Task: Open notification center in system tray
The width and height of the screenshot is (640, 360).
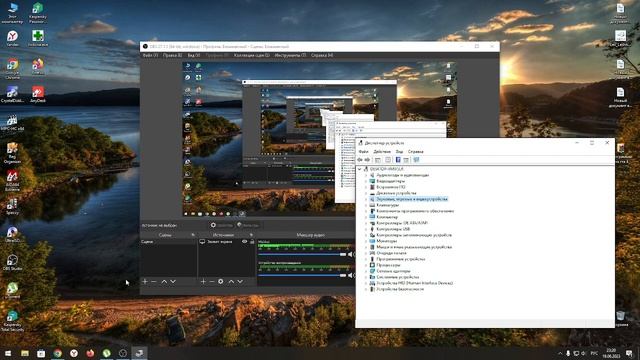Action: [629, 353]
